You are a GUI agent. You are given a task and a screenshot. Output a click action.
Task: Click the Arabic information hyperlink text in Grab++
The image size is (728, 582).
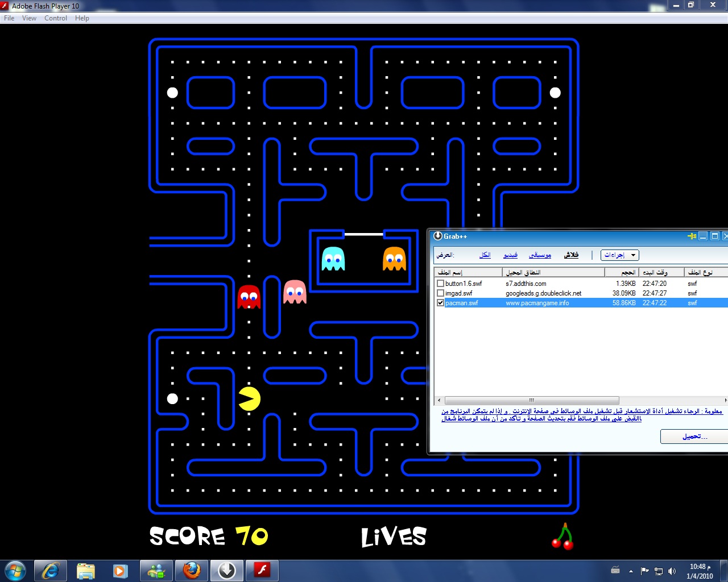(582, 414)
